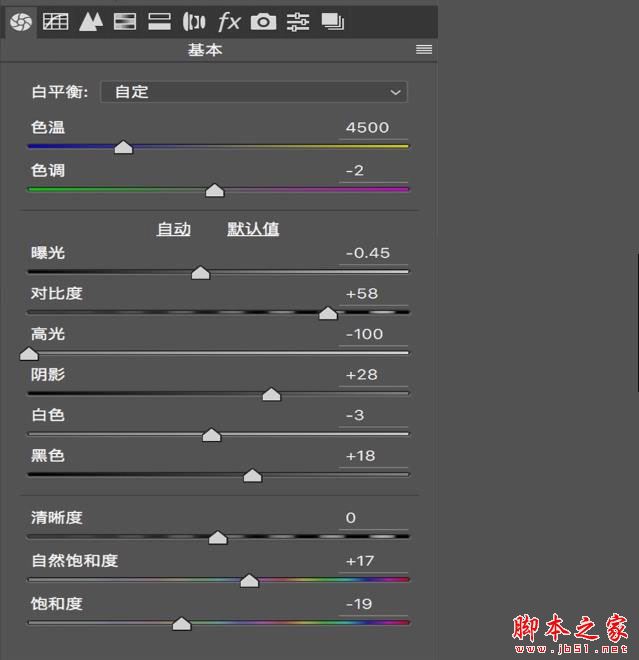This screenshot has width=639, height=660.
Task: Open the Detail panel mountain icon
Action: pos(91,21)
